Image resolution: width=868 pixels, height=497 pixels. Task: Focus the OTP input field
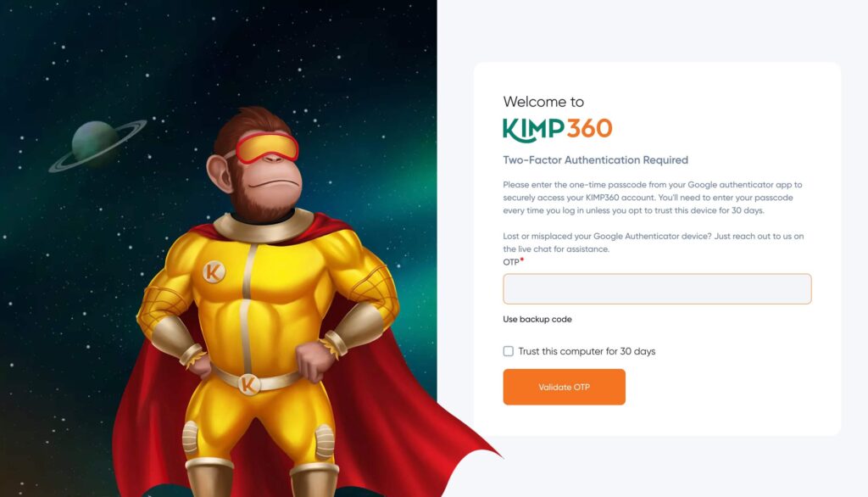coord(657,288)
